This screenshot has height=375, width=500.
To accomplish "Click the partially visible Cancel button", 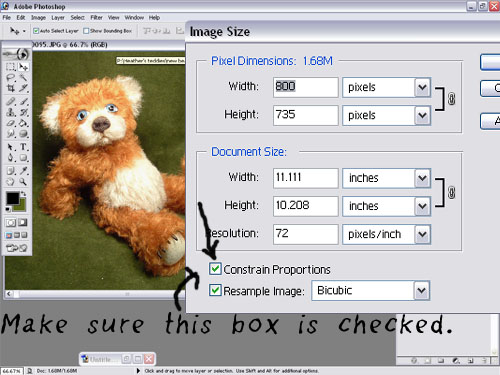I will tap(490, 88).
